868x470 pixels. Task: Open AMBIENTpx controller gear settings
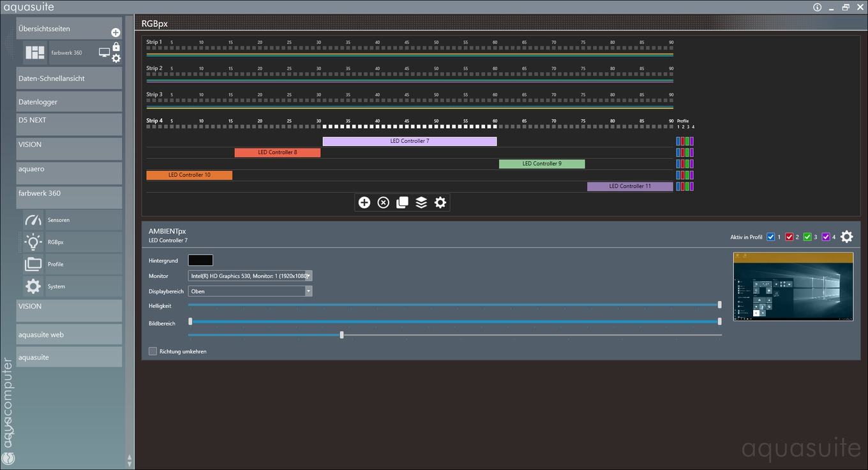click(846, 237)
